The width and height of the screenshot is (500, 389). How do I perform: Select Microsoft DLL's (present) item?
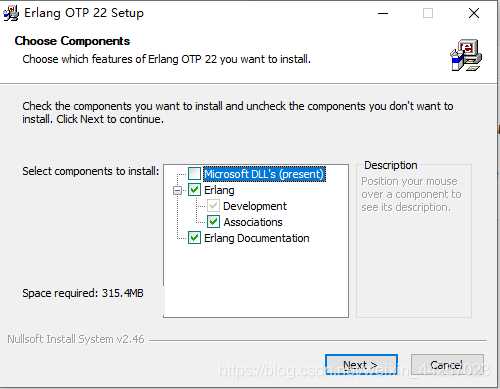click(264, 174)
